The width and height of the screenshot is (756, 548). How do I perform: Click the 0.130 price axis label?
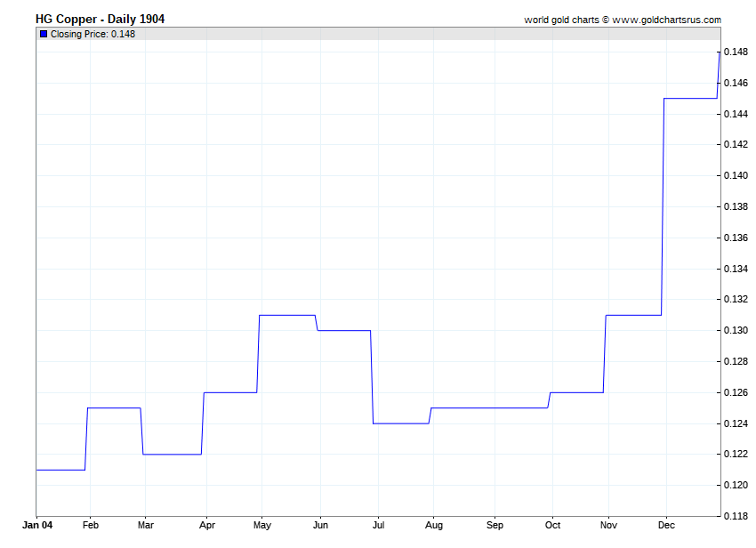(x=736, y=330)
